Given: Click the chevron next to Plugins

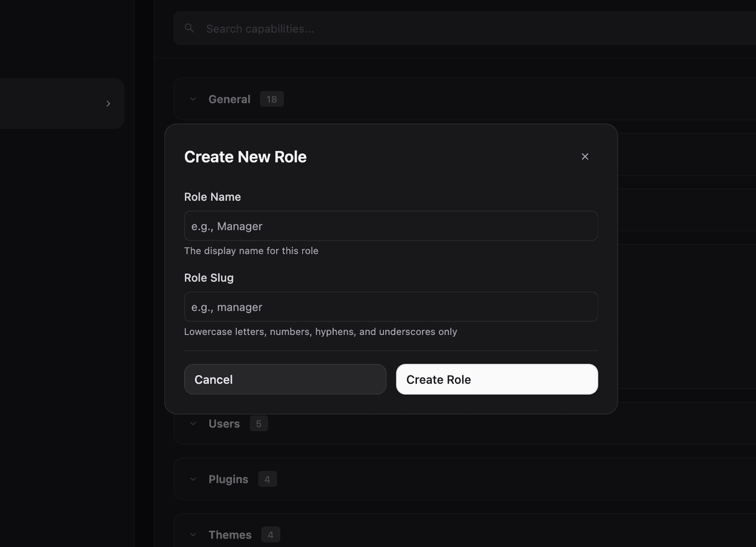Looking at the screenshot, I should coord(193,479).
